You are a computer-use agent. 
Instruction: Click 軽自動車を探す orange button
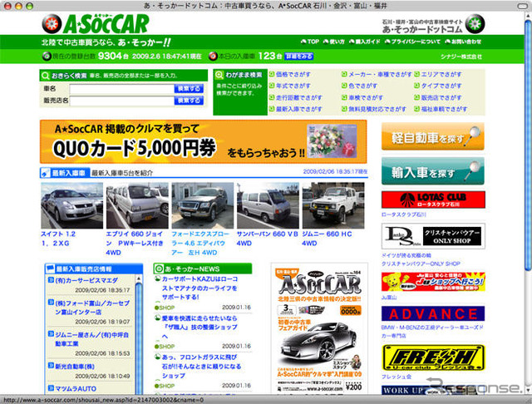click(433, 136)
